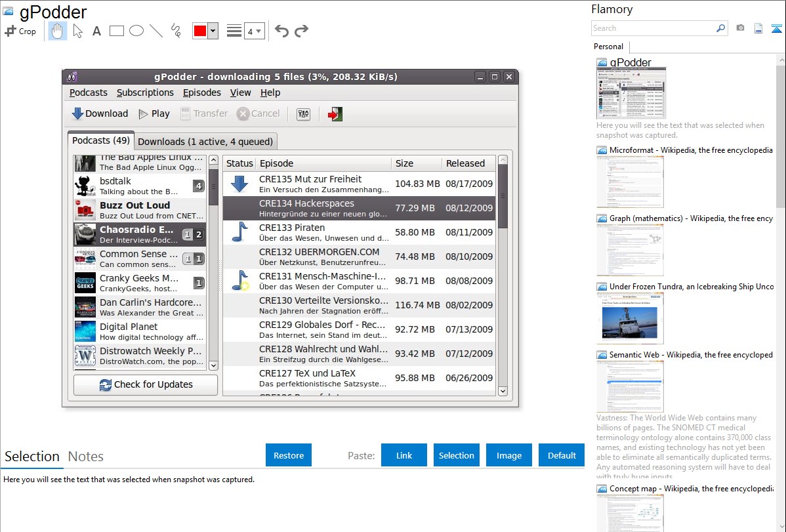This screenshot has height=532, width=786.
Task: Open the line width dropdown showing 4
Action: pyautogui.click(x=255, y=31)
